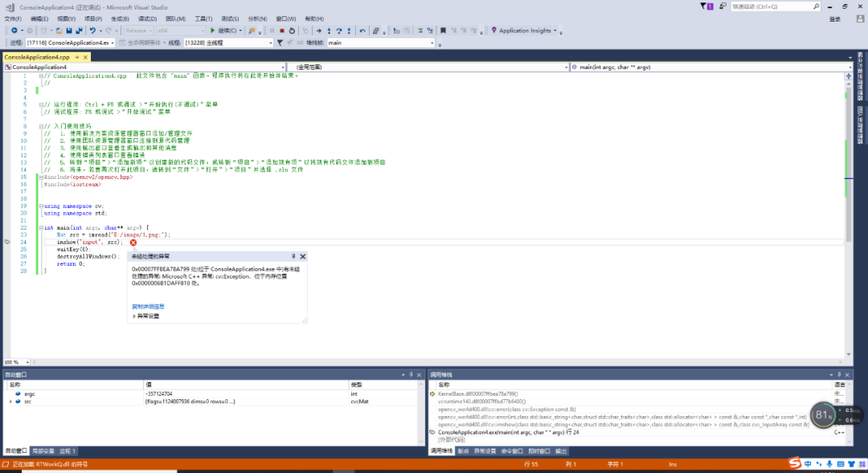The height and width of the screenshot is (473, 868).
Task: Switch to the 输出 (Output) tab
Action: click(561, 451)
